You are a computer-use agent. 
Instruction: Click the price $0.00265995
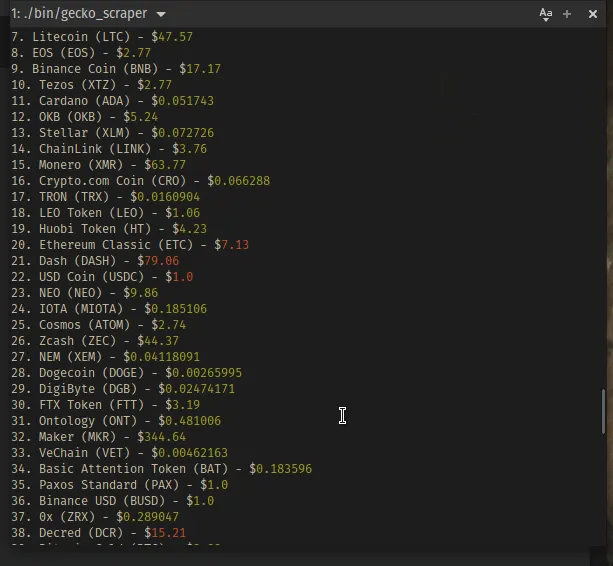pos(204,373)
